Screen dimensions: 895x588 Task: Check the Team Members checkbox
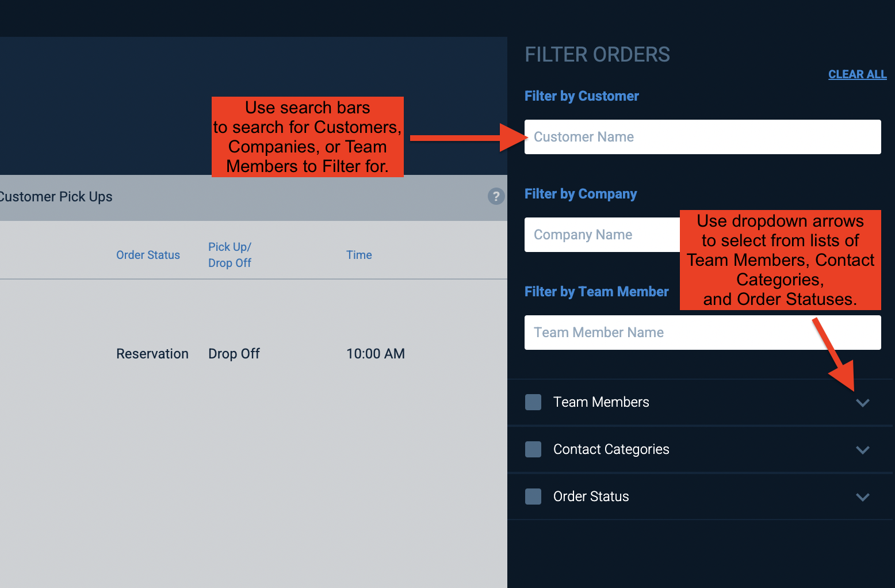[x=533, y=402]
